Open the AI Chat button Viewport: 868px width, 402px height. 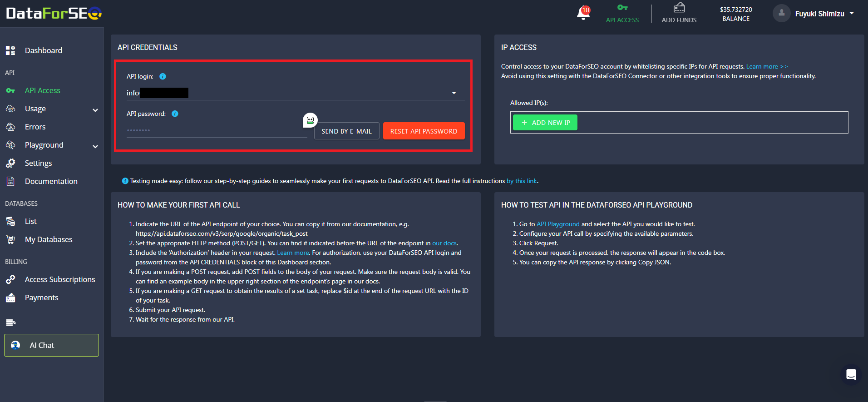(x=52, y=345)
